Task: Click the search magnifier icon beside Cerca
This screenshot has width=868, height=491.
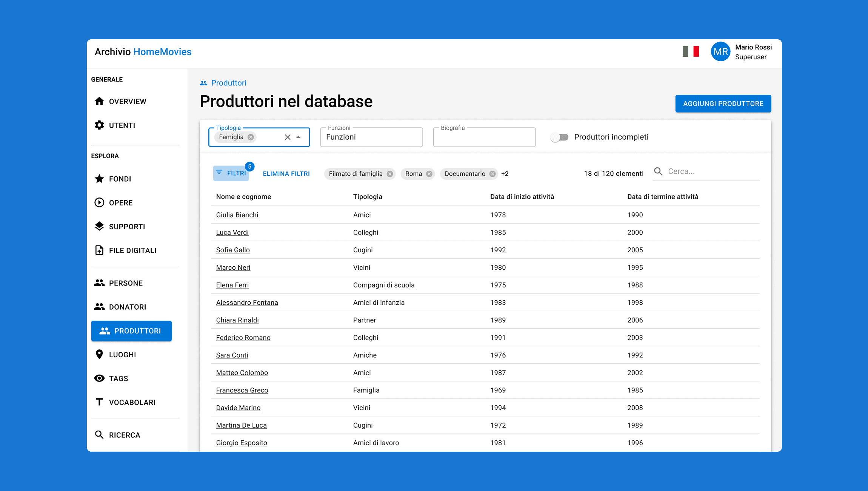Action: pyautogui.click(x=658, y=171)
